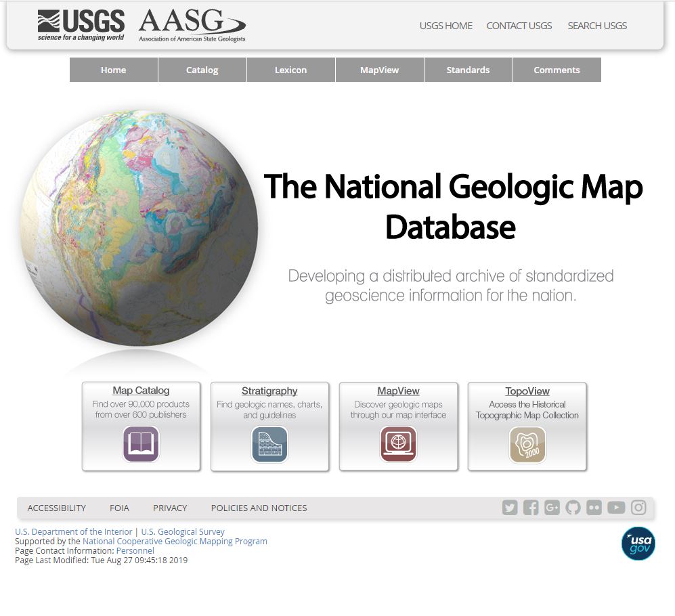Visit the GitHub icon link

pyautogui.click(x=573, y=508)
